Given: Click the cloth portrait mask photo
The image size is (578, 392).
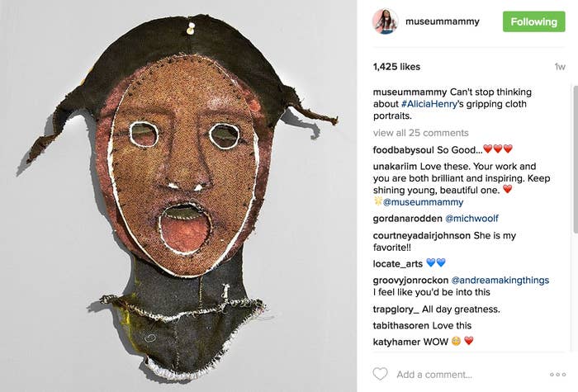Looking at the screenshot, I should [x=178, y=196].
